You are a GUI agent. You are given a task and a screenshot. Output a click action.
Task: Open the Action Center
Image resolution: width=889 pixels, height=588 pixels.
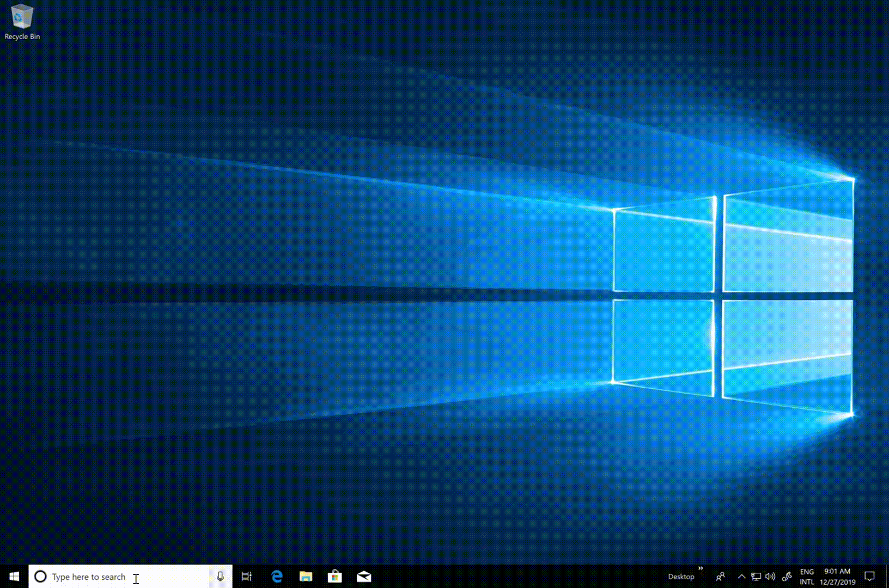[x=869, y=576]
